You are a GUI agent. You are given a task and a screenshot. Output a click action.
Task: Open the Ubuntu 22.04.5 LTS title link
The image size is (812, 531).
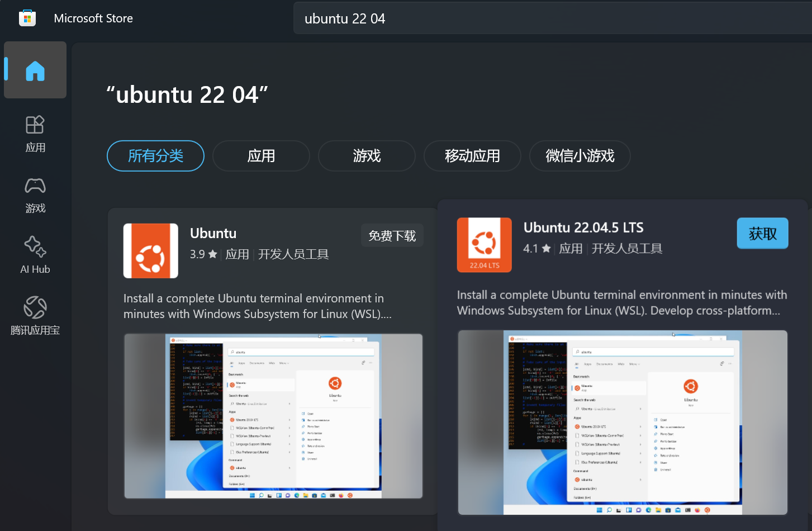[583, 228]
